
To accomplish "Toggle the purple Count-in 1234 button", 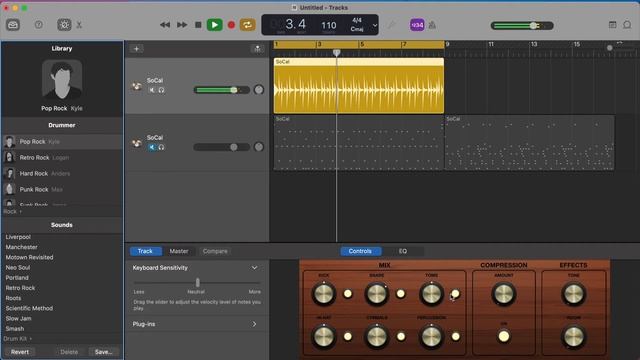I will coord(417,25).
